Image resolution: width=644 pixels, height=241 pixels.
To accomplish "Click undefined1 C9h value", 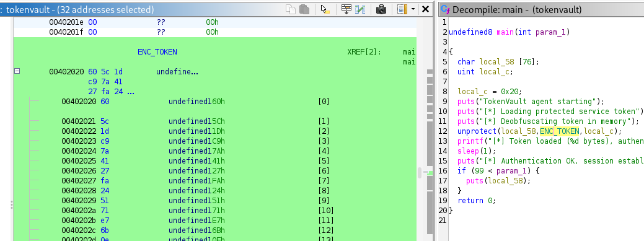I will coord(196,141).
